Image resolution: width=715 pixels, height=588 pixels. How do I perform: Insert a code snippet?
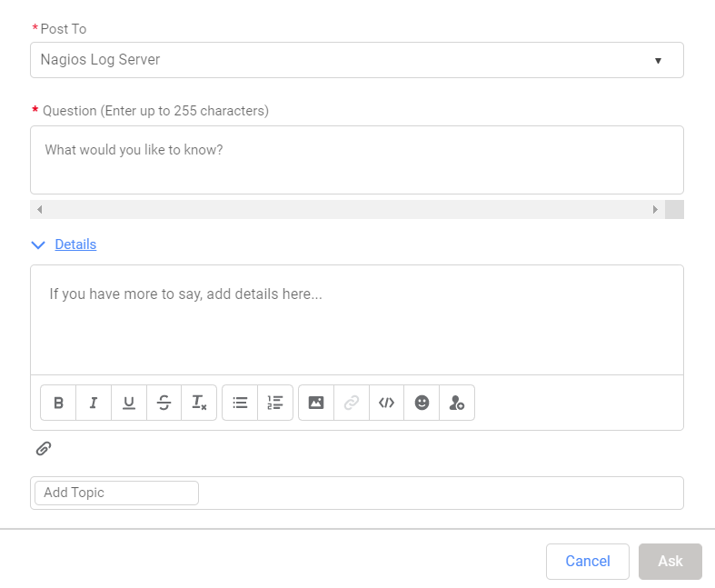(387, 403)
